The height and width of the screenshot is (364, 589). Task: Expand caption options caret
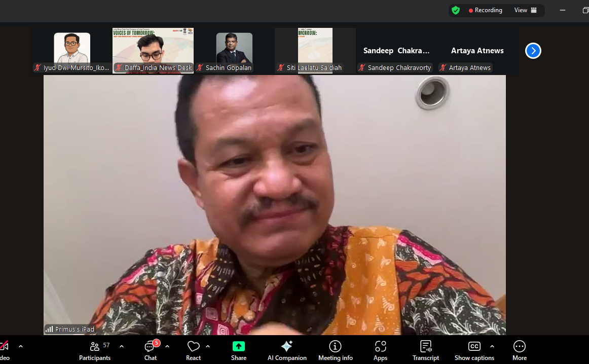pos(492,346)
